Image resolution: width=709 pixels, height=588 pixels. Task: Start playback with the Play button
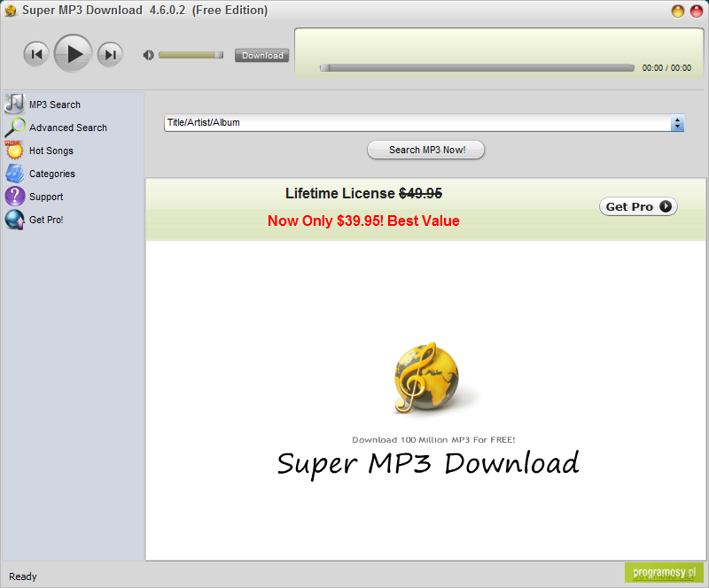[74, 53]
